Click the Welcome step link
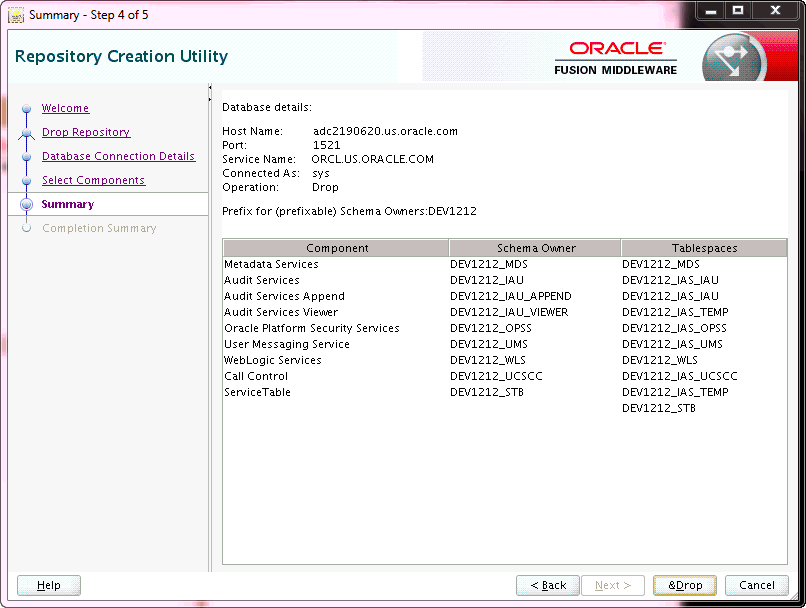The image size is (806, 608). pos(65,108)
